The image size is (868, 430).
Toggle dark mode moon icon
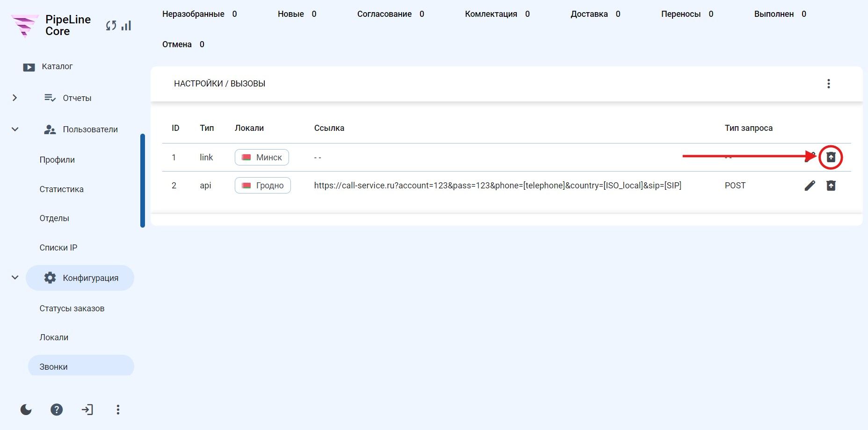[26, 410]
